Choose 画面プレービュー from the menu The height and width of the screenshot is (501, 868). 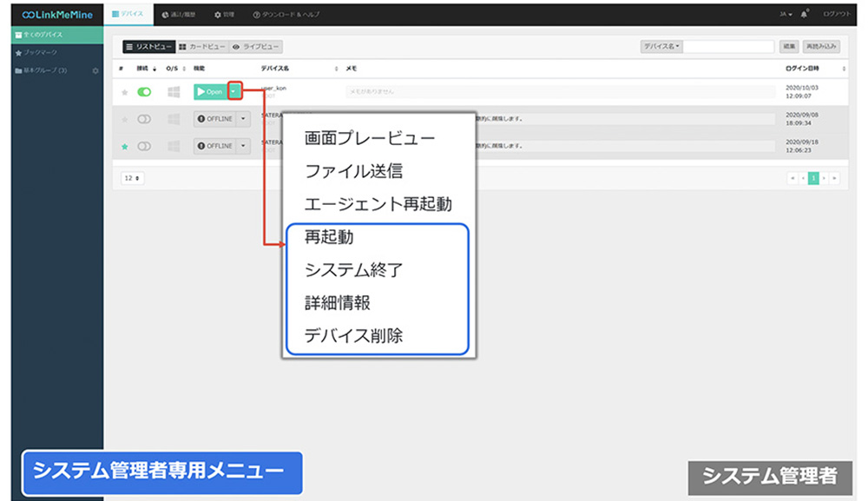point(370,138)
